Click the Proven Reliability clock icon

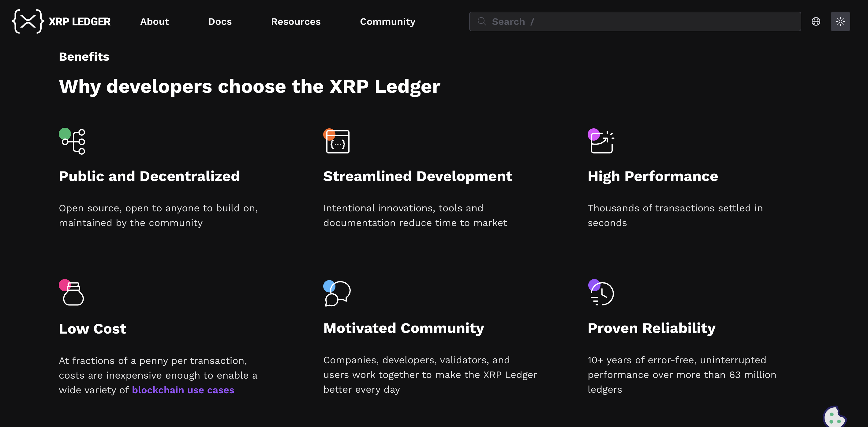click(x=601, y=293)
